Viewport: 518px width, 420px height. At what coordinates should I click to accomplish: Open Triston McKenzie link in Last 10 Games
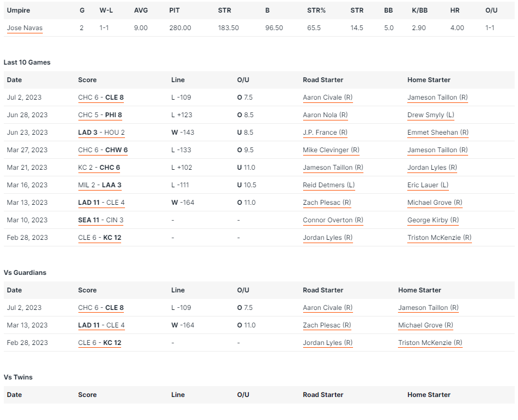pyautogui.click(x=440, y=238)
